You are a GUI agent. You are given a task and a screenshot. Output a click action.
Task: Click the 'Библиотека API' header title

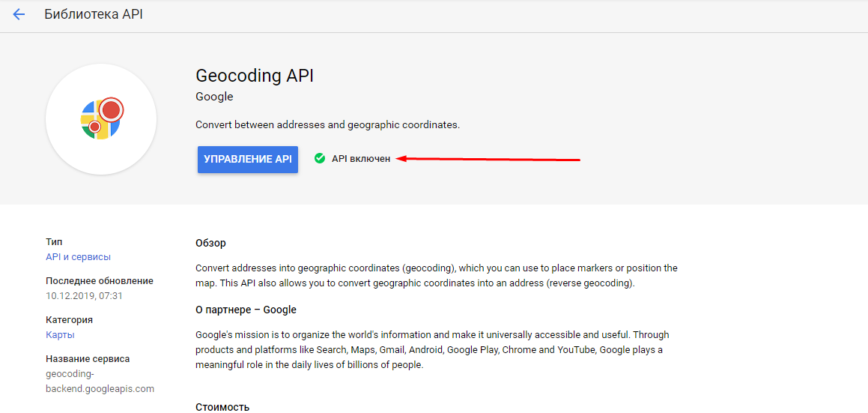click(x=94, y=14)
